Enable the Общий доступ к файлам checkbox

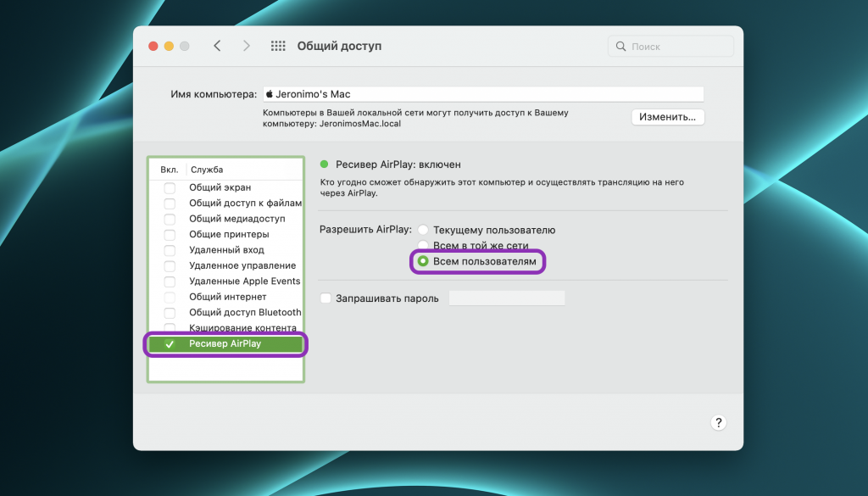170,203
